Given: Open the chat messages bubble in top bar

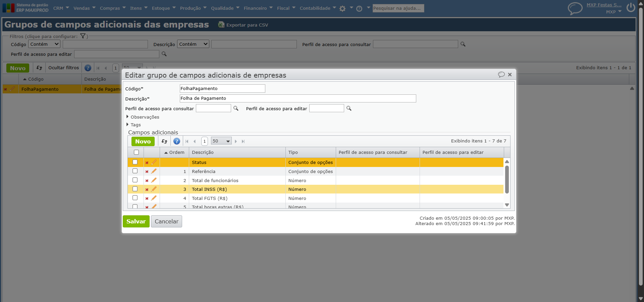Looking at the screenshot, I should tap(575, 8).
